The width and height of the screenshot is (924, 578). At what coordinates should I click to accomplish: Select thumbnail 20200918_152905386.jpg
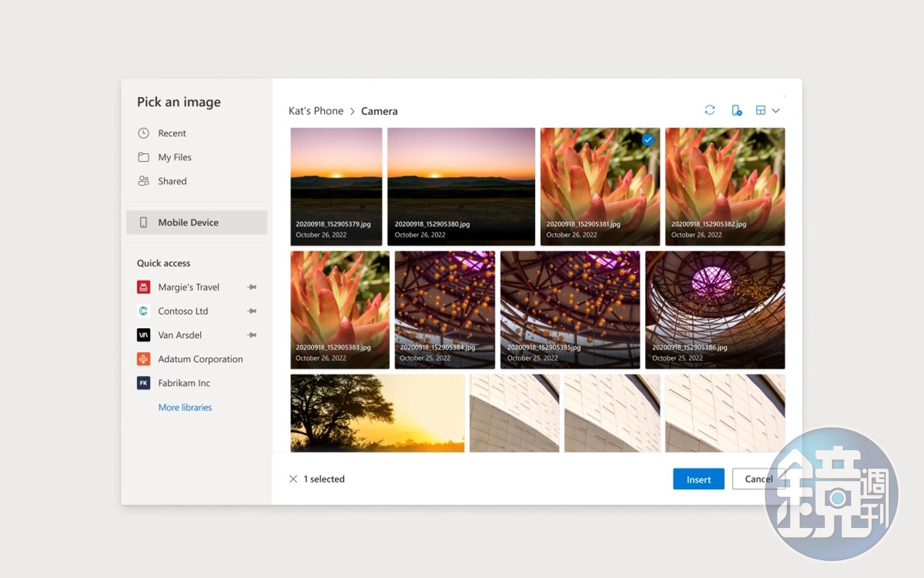click(715, 309)
